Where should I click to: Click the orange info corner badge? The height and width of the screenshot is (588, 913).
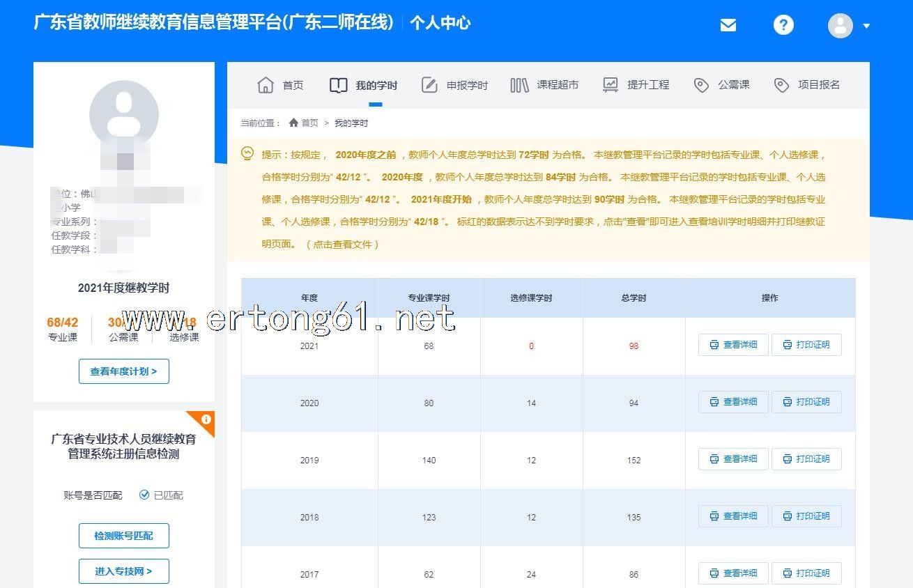[206, 419]
